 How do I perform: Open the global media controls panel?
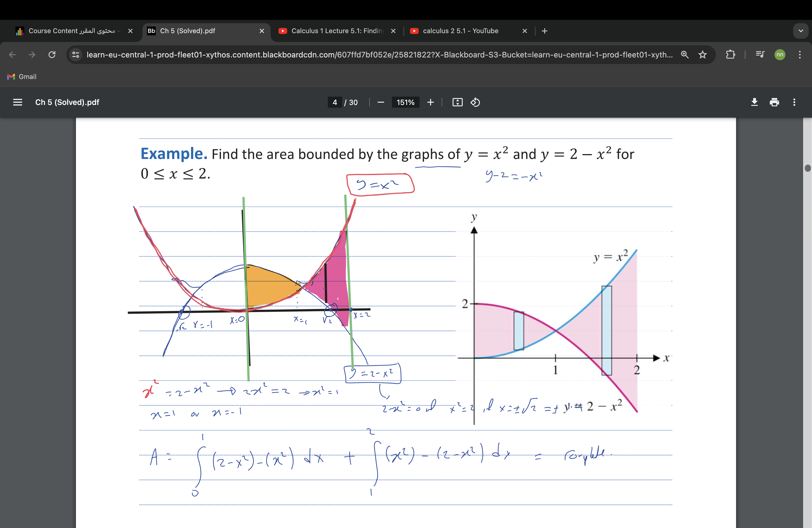(760, 55)
